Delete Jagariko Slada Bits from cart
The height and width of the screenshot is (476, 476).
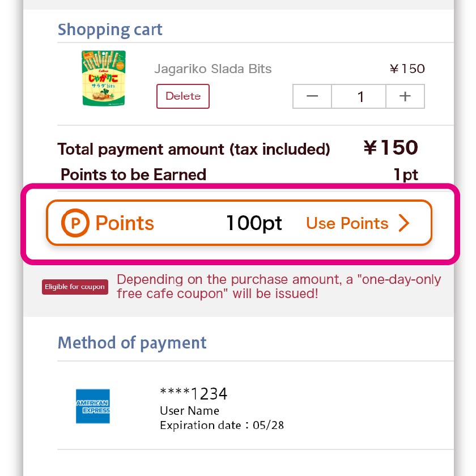coord(183,96)
